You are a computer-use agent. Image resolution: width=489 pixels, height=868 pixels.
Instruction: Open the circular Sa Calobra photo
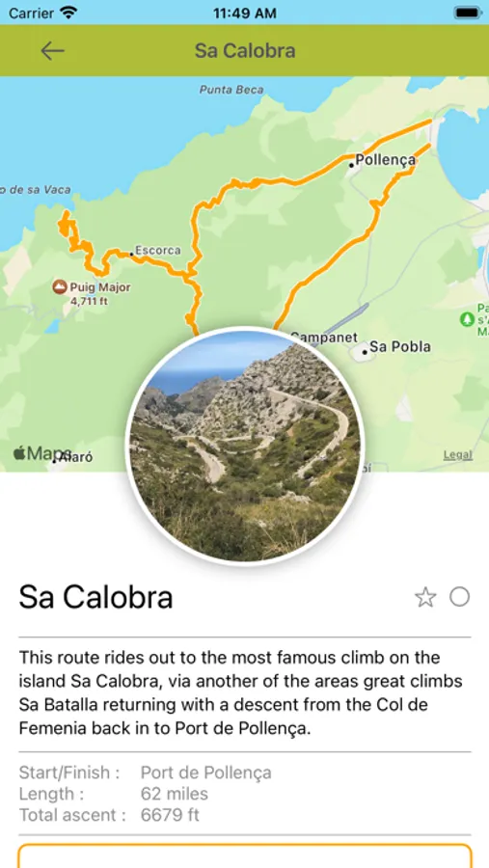pyautogui.click(x=244, y=447)
